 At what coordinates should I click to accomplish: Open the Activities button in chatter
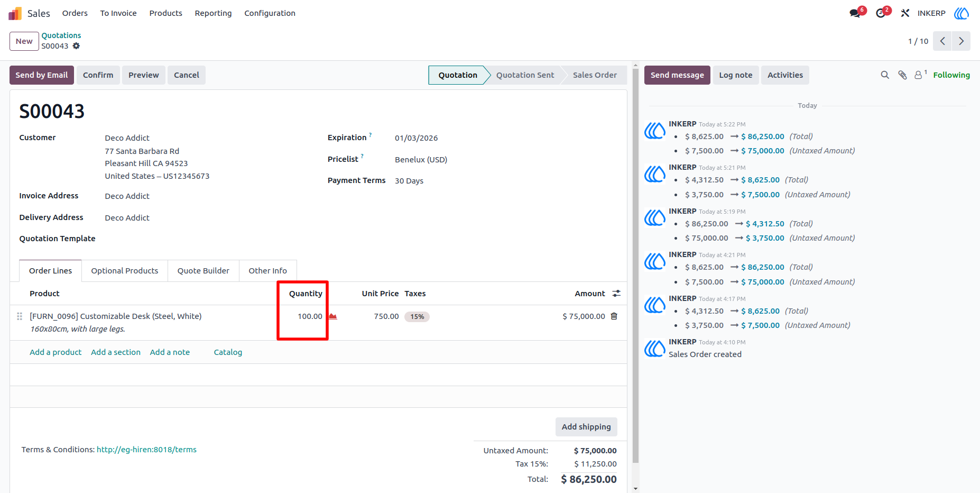pos(785,75)
